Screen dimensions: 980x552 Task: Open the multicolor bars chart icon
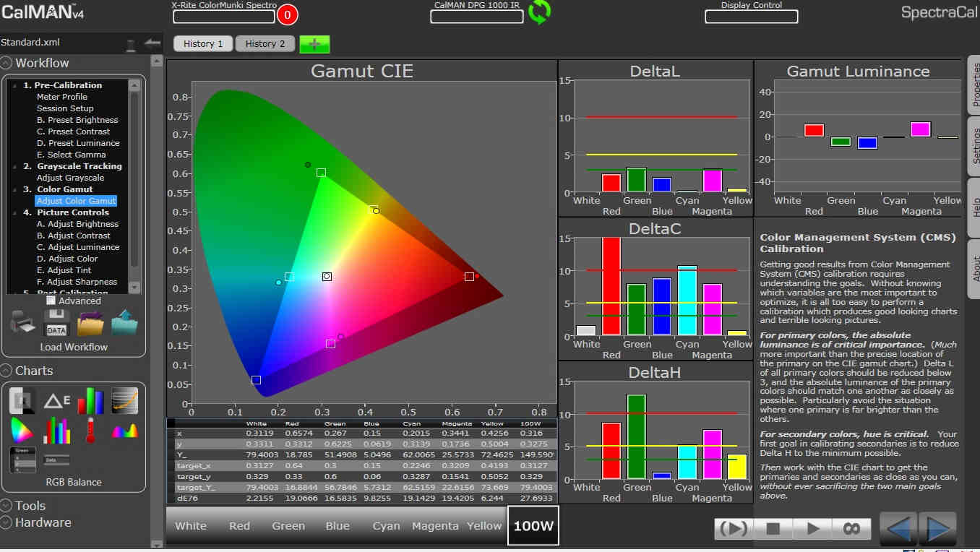coord(56,431)
